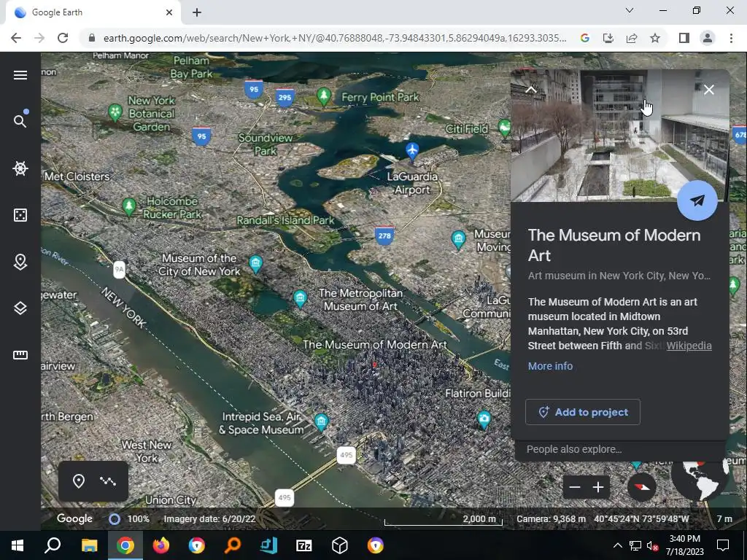
Task: Select the Measure ruler tool
Action: pyautogui.click(x=20, y=355)
